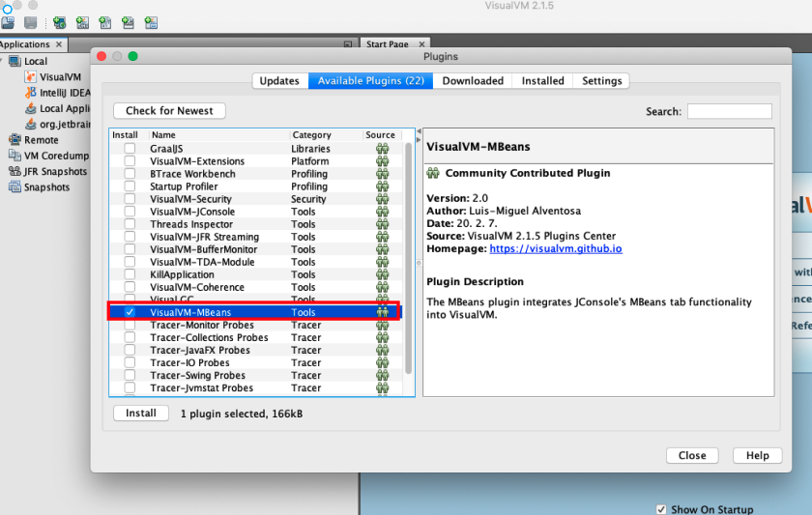Click the Load snapshot toolbar icon

click(8, 23)
